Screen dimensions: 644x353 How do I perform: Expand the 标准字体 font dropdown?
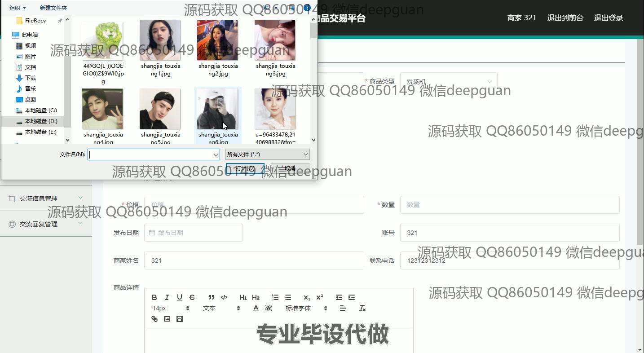(306, 308)
